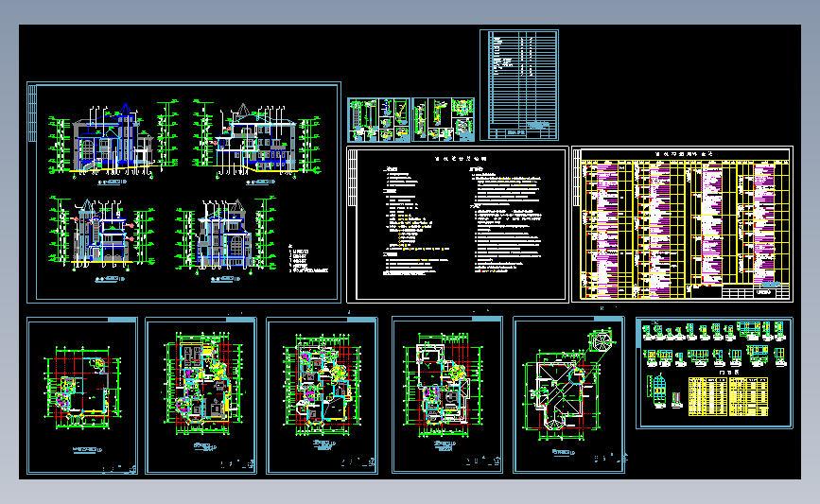Click the right yellow schedule table
Image resolution: width=820 pixels, height=504 pixels.
(748, 396)
